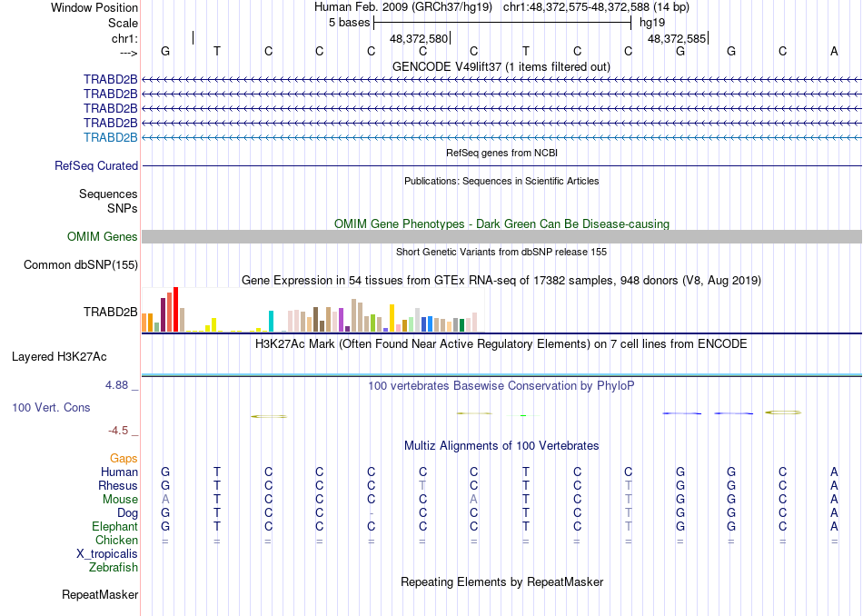863x616 pixels.
Task: Select the light-blue TRABD2B transcript label
Action: click(111, 137)
